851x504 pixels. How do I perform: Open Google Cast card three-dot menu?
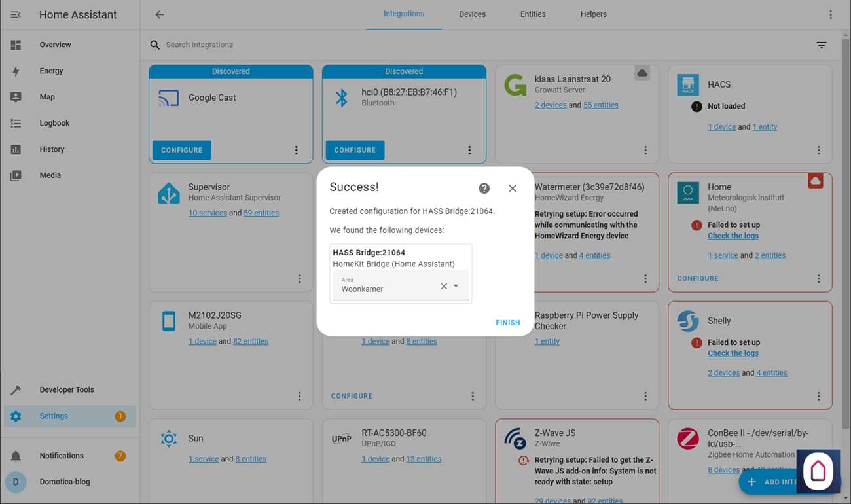click(296, 150)
